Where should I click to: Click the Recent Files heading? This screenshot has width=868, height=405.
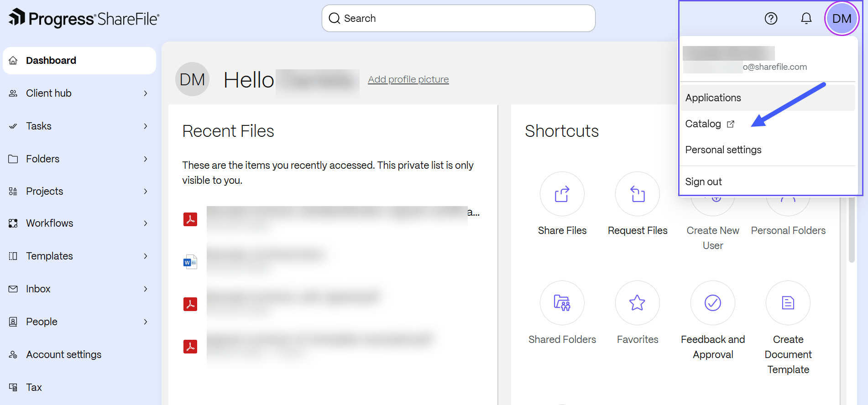point(228,131)
